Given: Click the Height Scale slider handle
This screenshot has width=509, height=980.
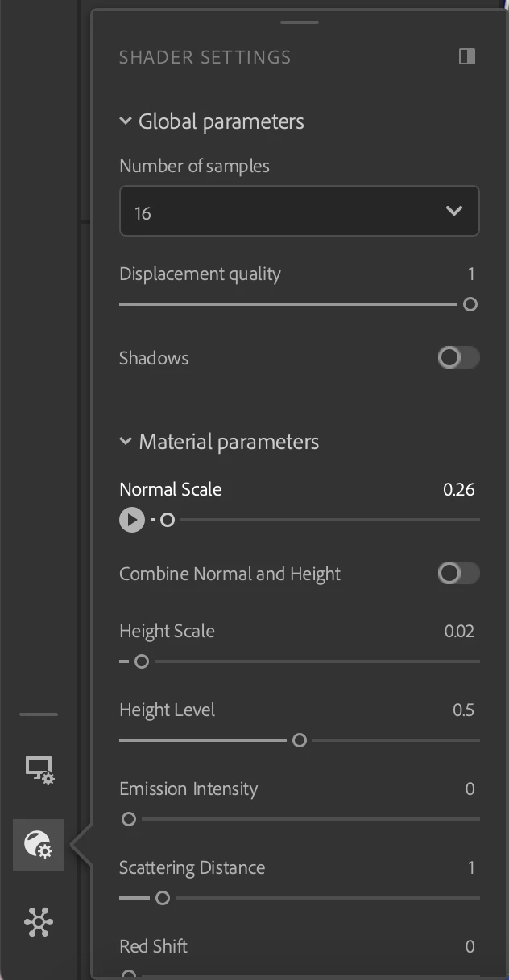Looking at the screenshot, I should click(x=142, y=661).
